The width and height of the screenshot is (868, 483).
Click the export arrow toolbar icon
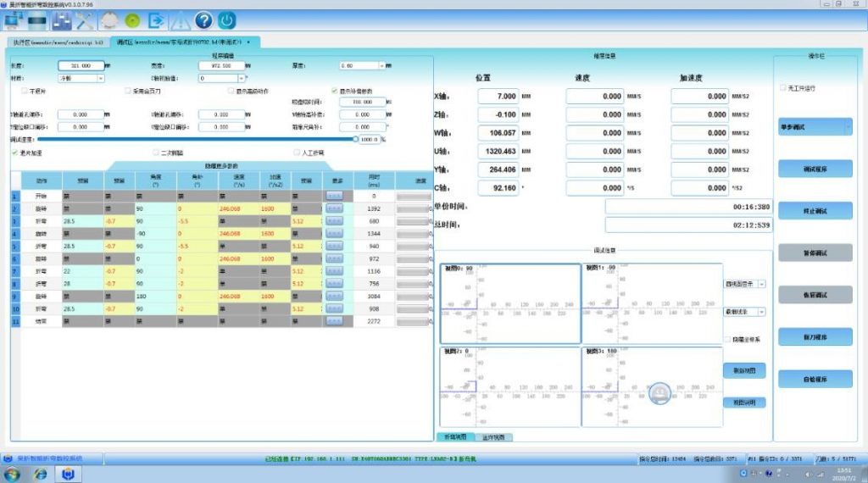[156, 21]
